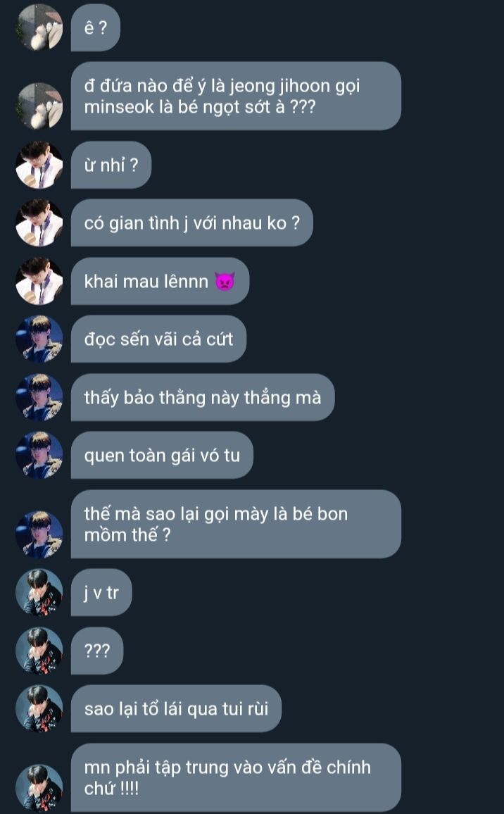Tap avatar beside the "???" message
504x814 pixels.
pyautogui.click(x=39, y=651)
